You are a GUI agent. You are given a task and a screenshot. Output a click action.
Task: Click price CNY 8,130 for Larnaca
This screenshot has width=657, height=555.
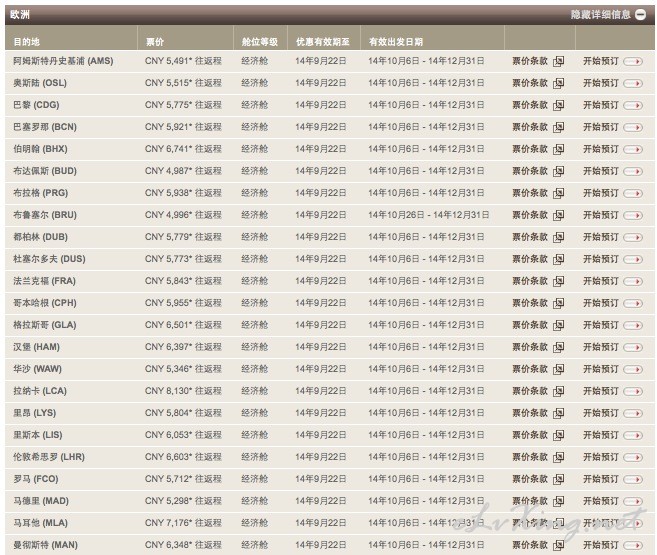click(168, 391)
